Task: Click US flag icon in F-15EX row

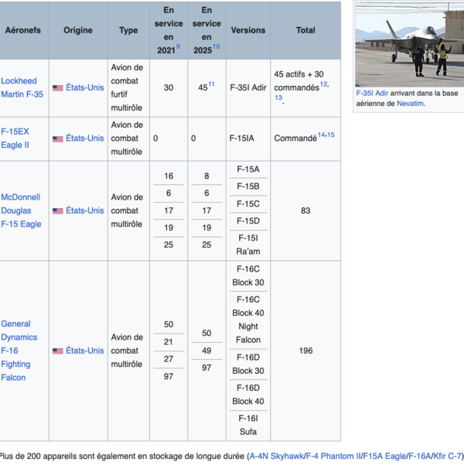Action: (58, 139)
